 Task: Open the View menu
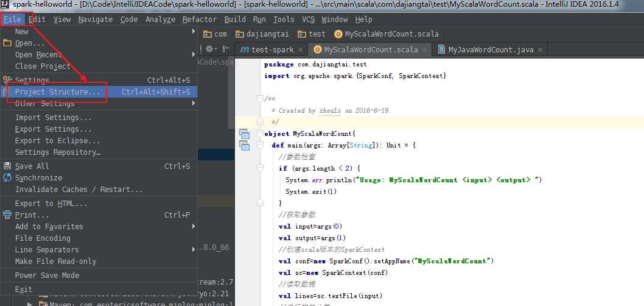coord(62,20)
